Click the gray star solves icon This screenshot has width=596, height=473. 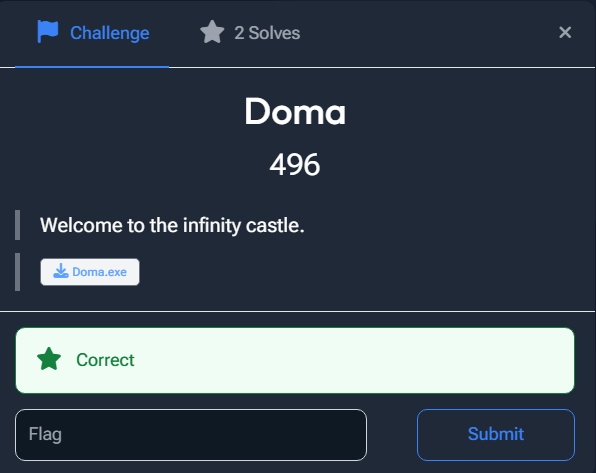pos(212,32)
